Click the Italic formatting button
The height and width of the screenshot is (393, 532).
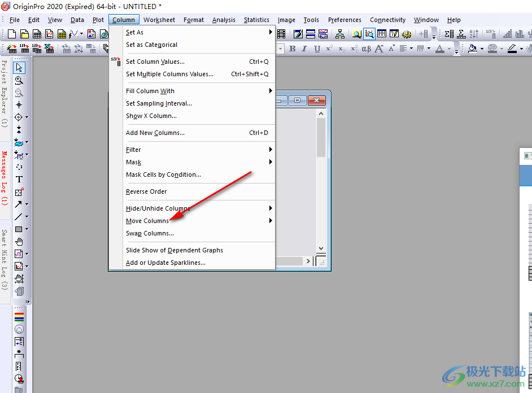click(304, 49)
